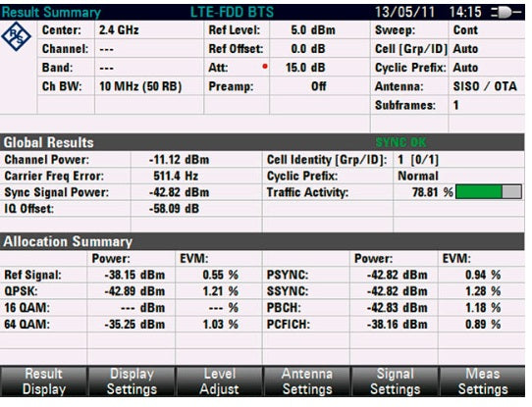Viewport: 532px width, 407px height.
Task: Open Antenna Settings menu
Action: (x=307, y=382)
